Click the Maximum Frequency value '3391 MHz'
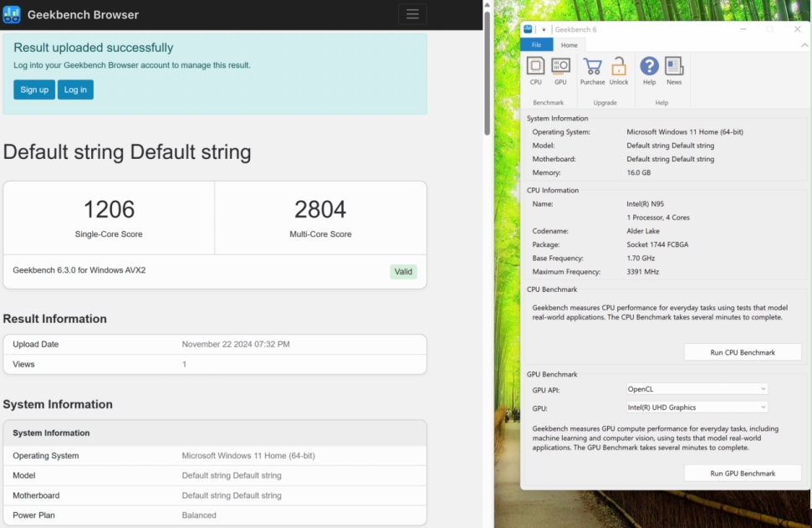This screenshot has height=528, width=812. [643, 271]
